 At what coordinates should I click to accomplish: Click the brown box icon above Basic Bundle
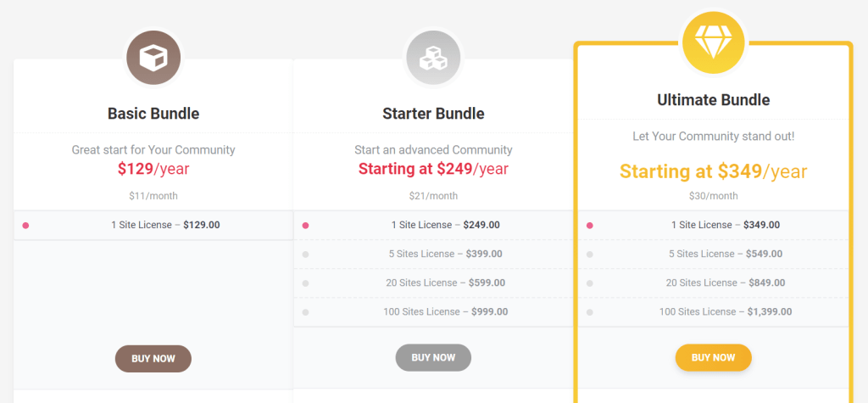[x=153, y=59]
